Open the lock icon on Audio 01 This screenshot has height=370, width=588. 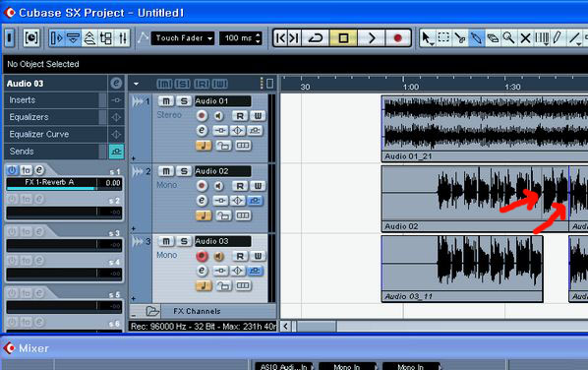[223, 146]
